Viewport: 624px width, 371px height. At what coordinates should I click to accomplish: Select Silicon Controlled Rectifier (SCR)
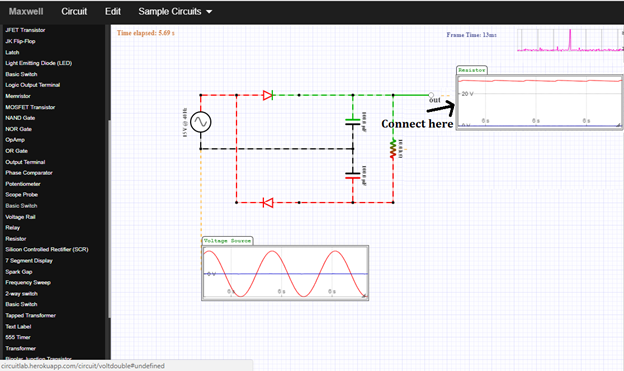click(47, 250)
